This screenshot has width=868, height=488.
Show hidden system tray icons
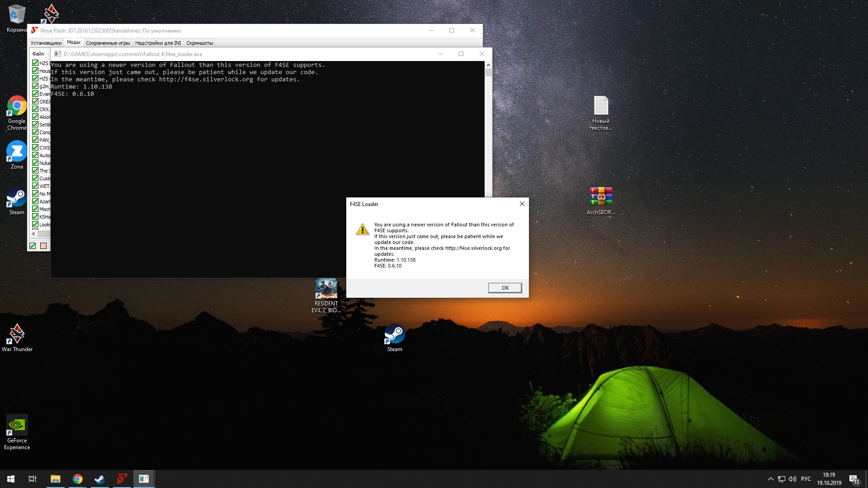(770, 479)
